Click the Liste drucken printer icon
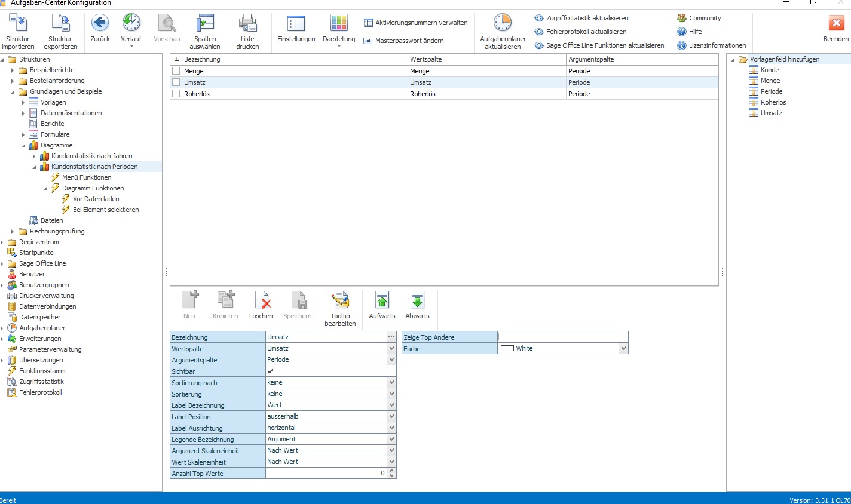 point(247,23)
